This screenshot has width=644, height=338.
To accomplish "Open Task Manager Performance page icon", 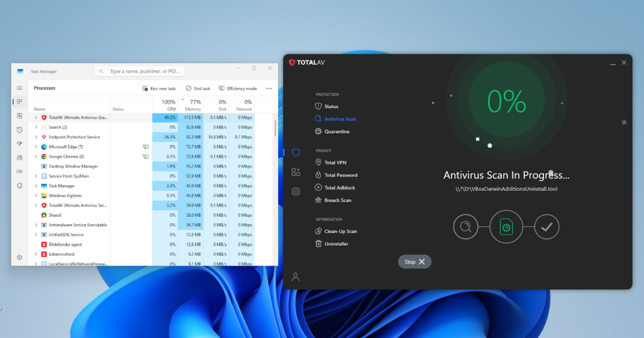I will [19, 116].
